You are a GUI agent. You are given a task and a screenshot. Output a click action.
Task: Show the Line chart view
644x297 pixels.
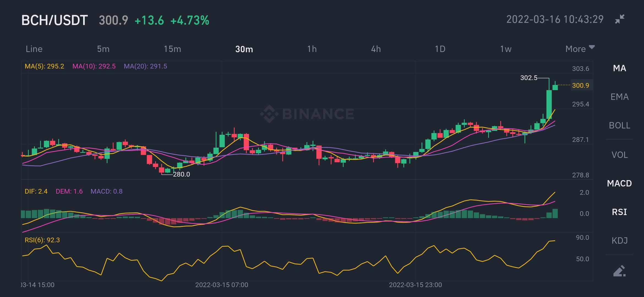[x=34, y=49]
